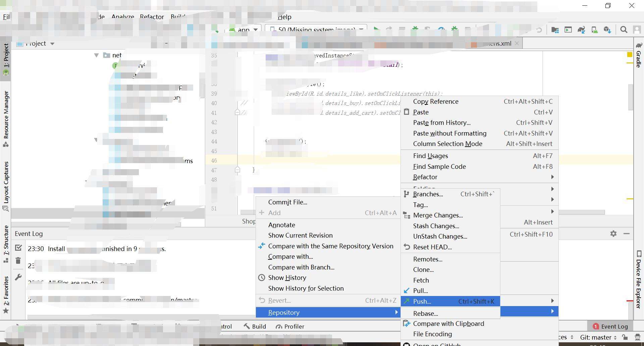Open the Branches dialog entry
Image resolution: width=644 pixels, height=346 pixels.
450,194
